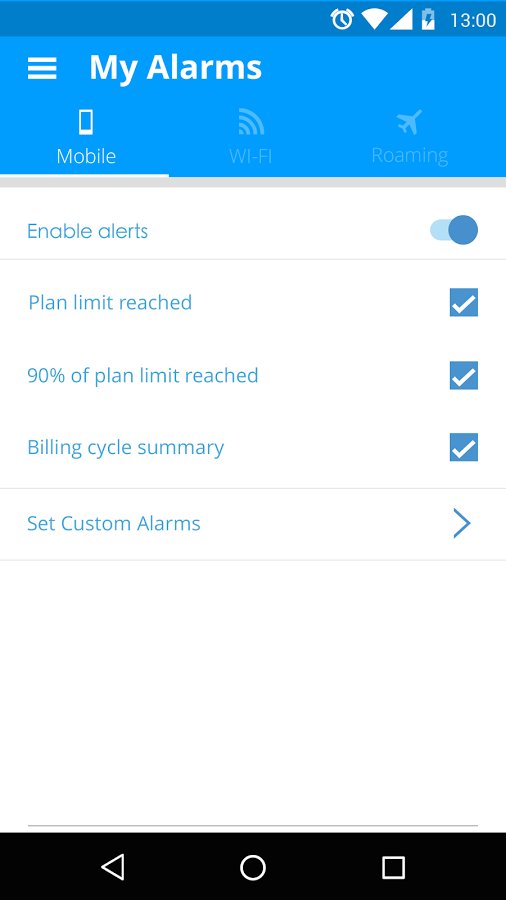Select the Mobile tab label
Image resolution: width=506 pixels, height=900 pixels.
tap(86, 156)
